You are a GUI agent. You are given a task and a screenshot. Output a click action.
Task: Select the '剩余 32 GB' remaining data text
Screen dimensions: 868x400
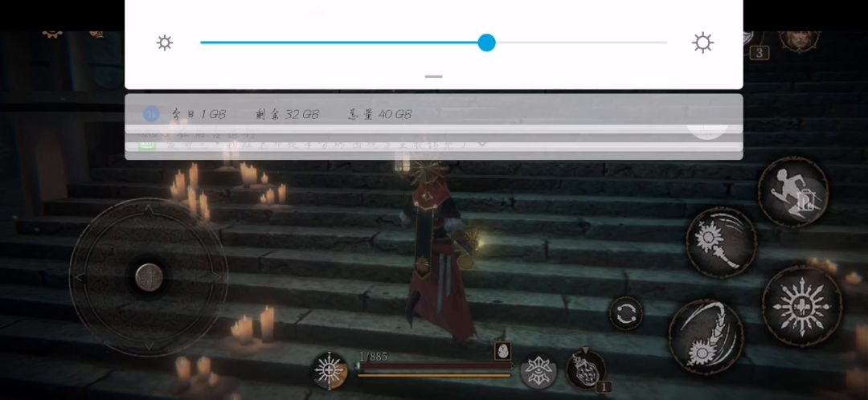(287, 115)
